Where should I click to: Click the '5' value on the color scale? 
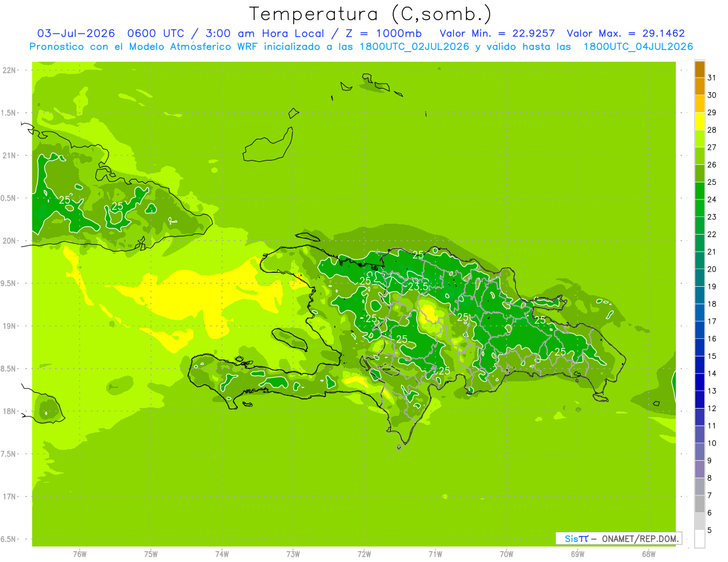[x=710, y=530]
